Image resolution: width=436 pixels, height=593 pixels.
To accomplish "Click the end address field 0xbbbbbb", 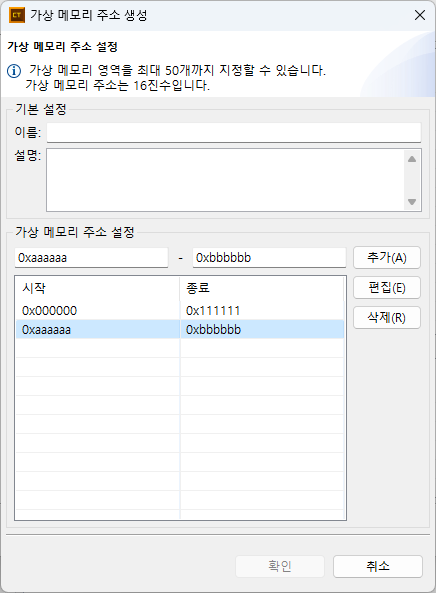I will pos(269,258).
